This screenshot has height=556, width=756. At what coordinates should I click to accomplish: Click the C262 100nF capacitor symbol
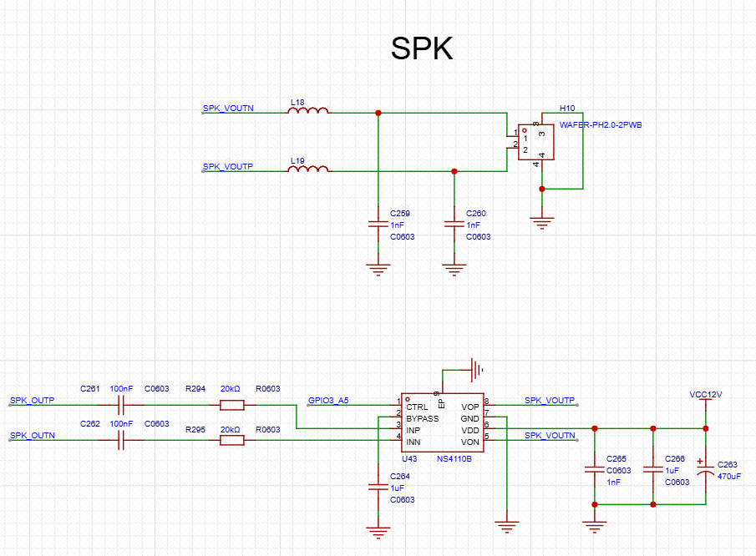(121, 440)
